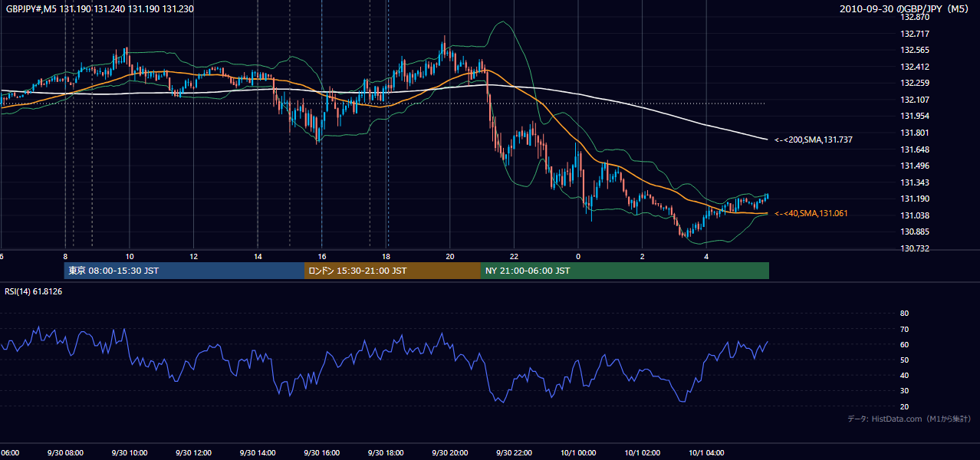
Task: Click the RSI(14) 61.8126 indicator label
Action: click(x=34, y=291)
